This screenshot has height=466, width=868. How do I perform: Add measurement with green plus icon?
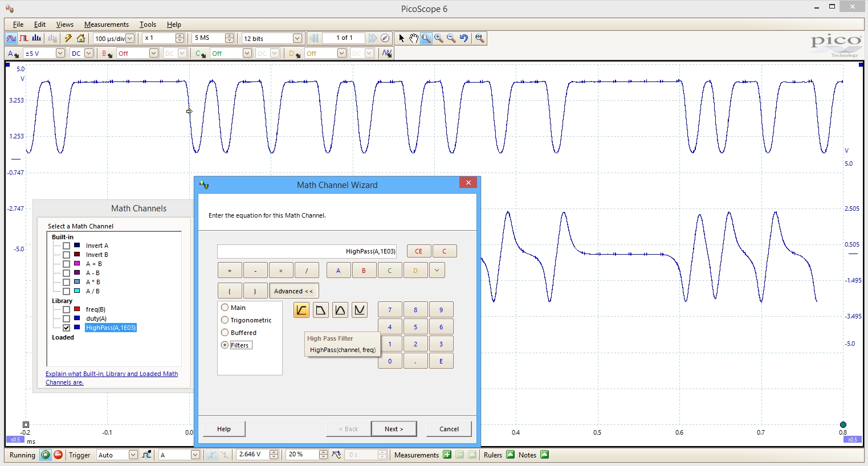click(447, 455)
